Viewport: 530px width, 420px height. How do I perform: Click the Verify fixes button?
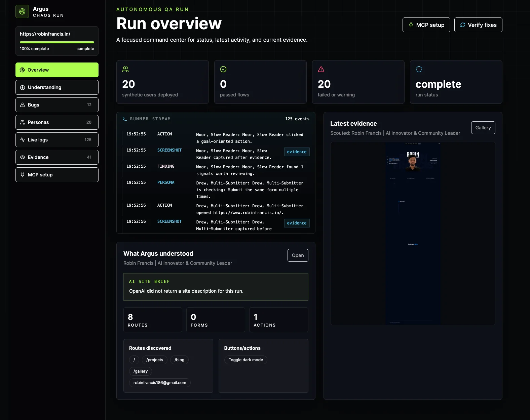pyautogui.click(x=478, y=25)
